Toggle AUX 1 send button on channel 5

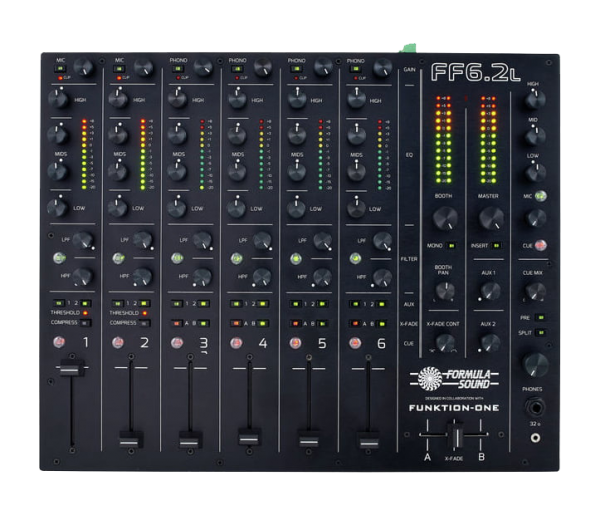(295, 304)
